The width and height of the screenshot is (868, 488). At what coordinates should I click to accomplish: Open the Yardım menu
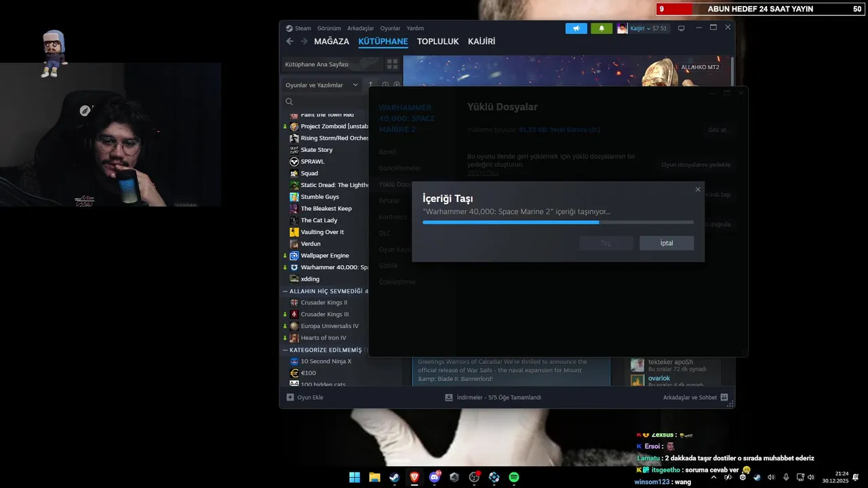click(x=415, y=28)
